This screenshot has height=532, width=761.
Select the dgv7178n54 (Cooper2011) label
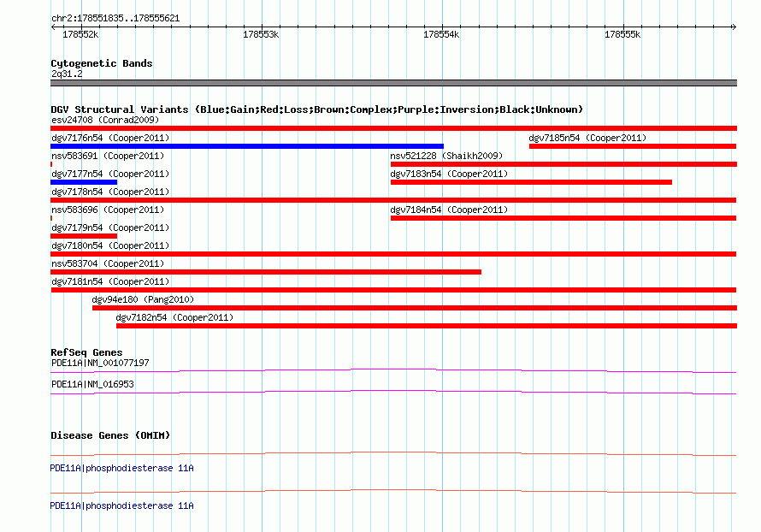click(110, 192)
